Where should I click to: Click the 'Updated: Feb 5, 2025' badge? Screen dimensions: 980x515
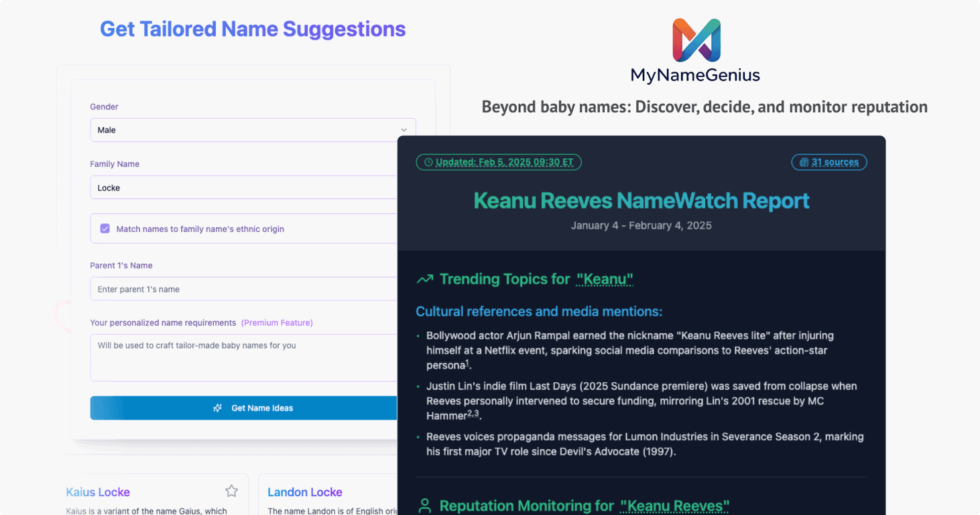coord(499,162)
